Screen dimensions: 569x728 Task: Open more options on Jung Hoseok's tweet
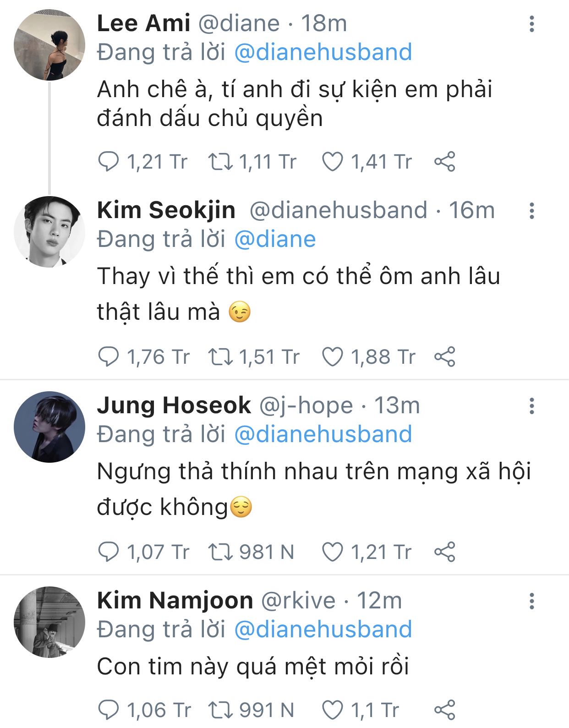[531, 406]
